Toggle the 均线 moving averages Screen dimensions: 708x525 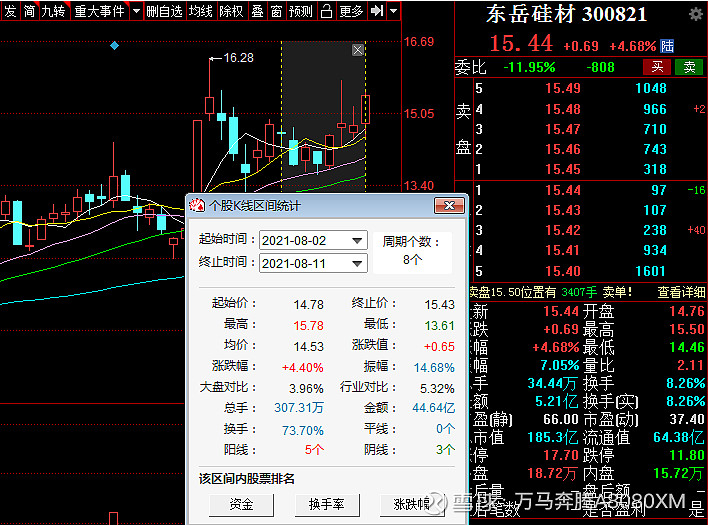[x=200, y=11]
